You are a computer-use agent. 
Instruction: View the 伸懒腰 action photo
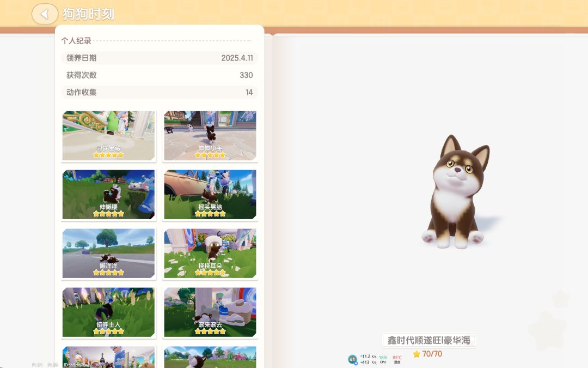click(108, 195)
